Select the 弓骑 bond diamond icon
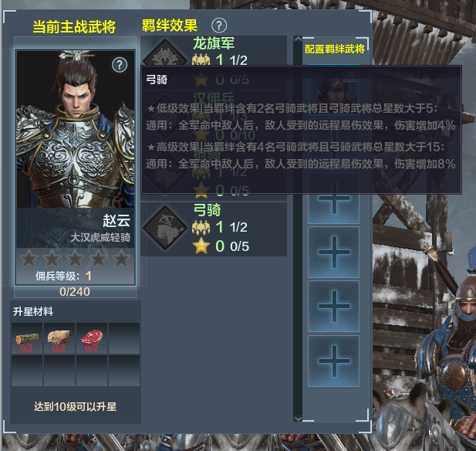The image size is (476, 451). pyautogui.click(x=165, y=228)
